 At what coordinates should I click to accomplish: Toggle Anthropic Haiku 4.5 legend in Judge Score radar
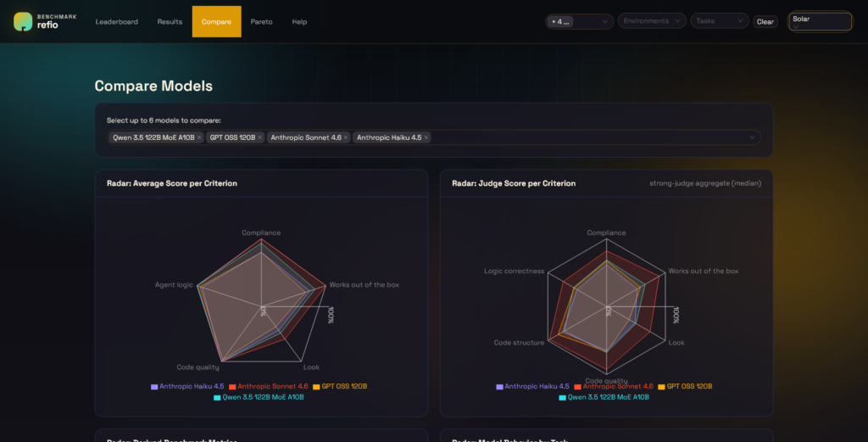tap(532, 387)
